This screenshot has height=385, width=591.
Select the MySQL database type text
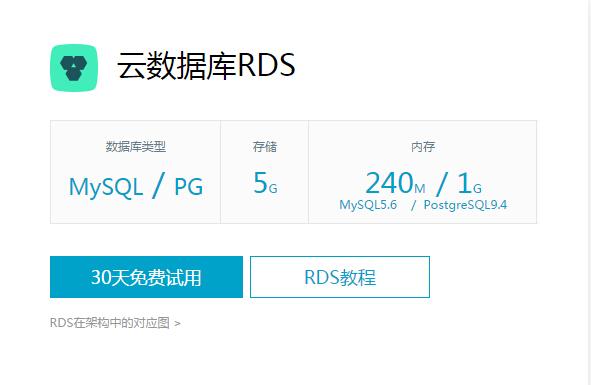pos(106,187)
